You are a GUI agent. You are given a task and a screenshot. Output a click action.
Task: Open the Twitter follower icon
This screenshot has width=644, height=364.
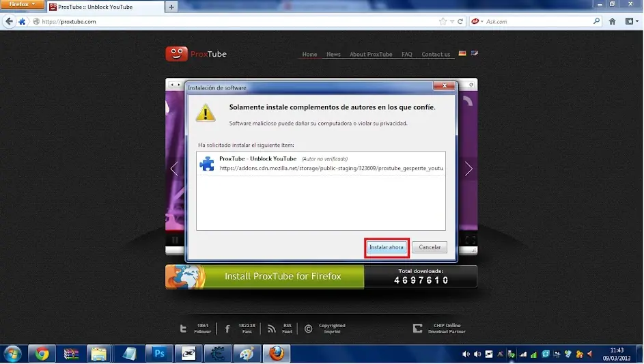(183, 328)
